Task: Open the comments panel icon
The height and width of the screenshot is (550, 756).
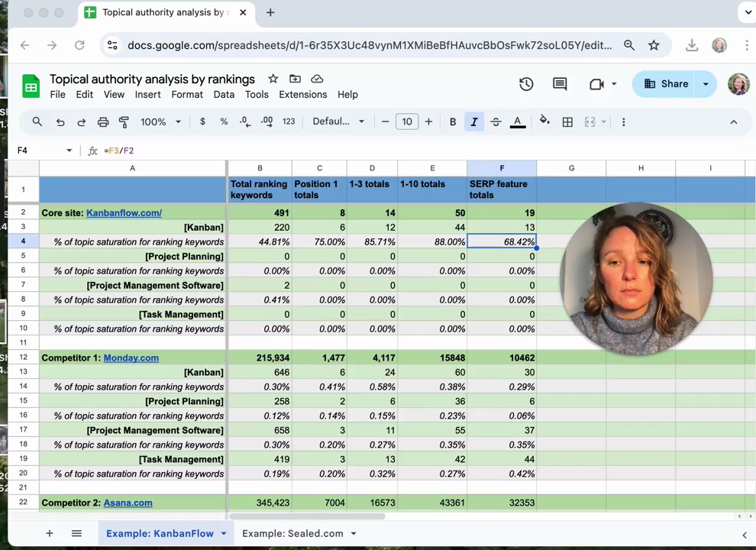Action: (x=560, y=84)
